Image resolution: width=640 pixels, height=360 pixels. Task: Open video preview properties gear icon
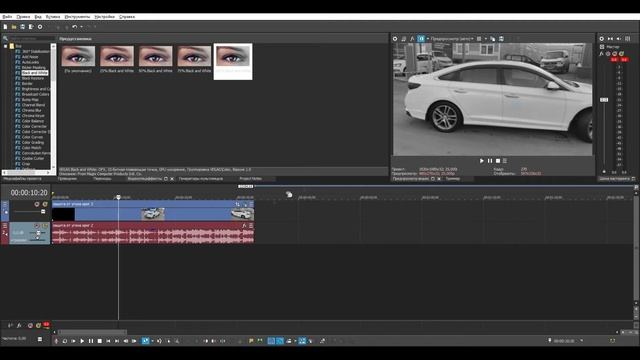[x=395, y=39]
